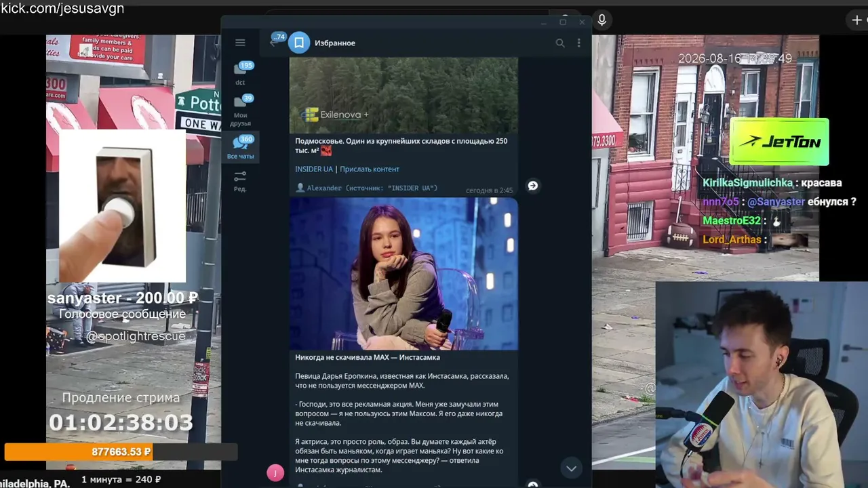Click the сегодня в 2:45 timestamp
Screen dimensions: 868x488
pyautogui.click(x=490, y=190)
